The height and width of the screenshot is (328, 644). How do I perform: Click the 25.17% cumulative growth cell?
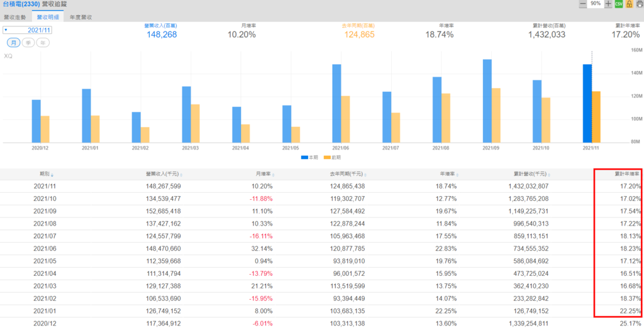pos(630,324)
